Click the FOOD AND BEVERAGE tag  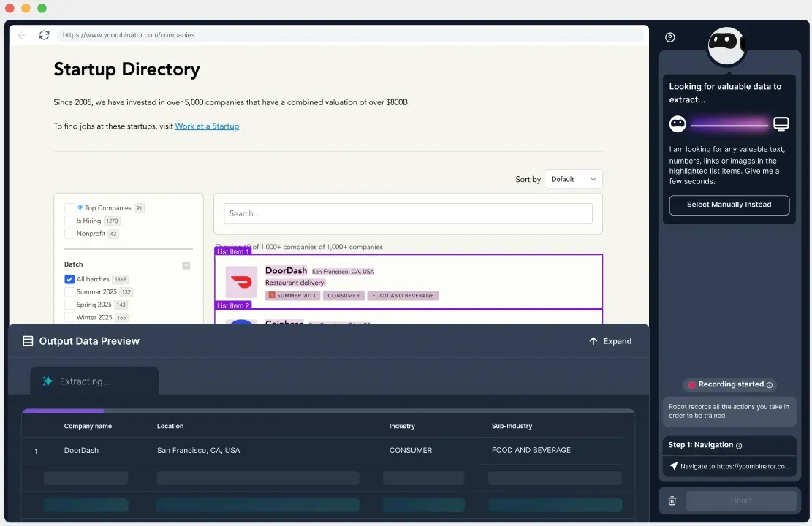tap(403, 296)
